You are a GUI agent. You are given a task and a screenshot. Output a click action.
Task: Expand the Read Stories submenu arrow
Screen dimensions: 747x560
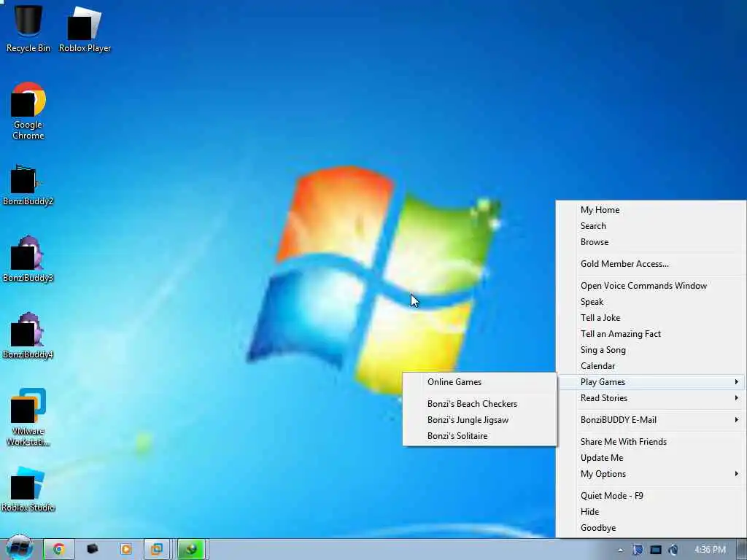pyautogui.click(x=737, y=398)
